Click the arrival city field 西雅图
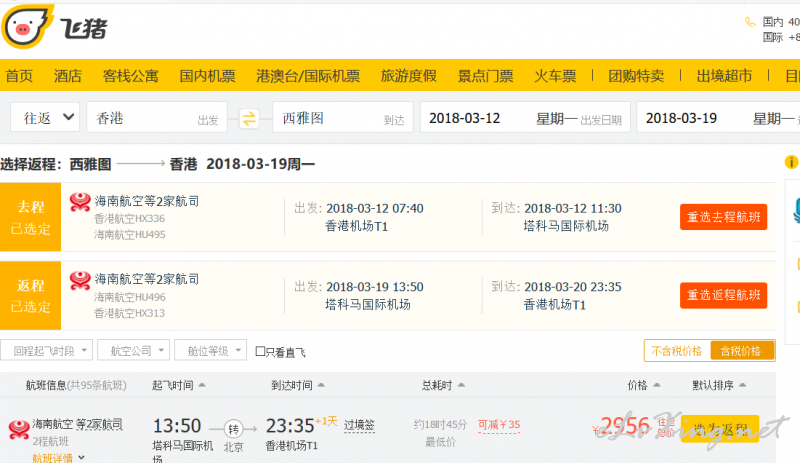800x463 pixels. point(343,118)
